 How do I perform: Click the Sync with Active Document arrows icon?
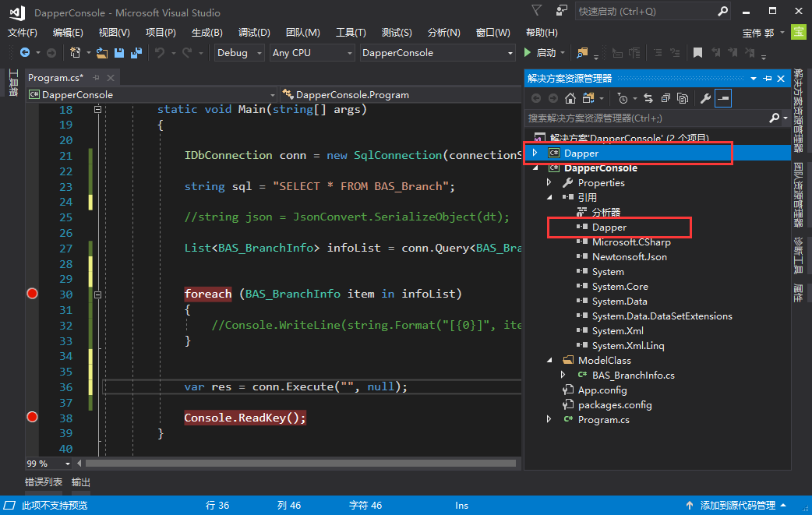tap(648, 98)
